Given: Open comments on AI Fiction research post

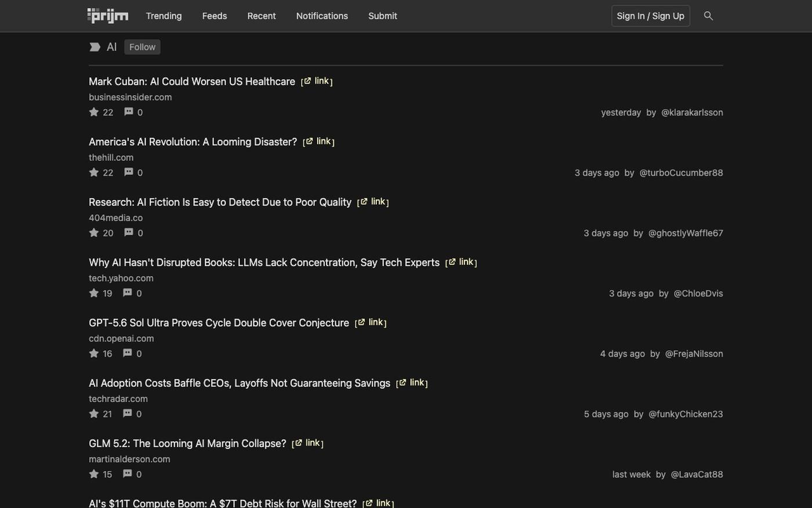Looking at the screenshot, I should tap(129, 233).
